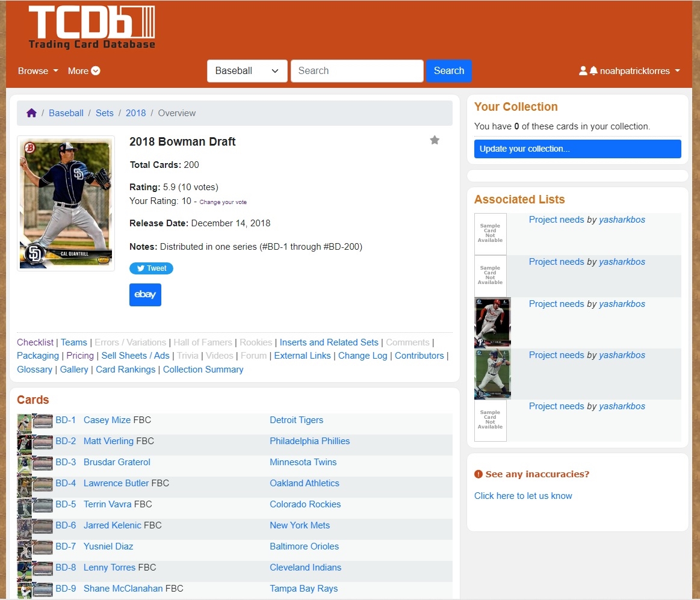Open back thumbnail for BD-3 Brusdar Graterol

[42, 463]
